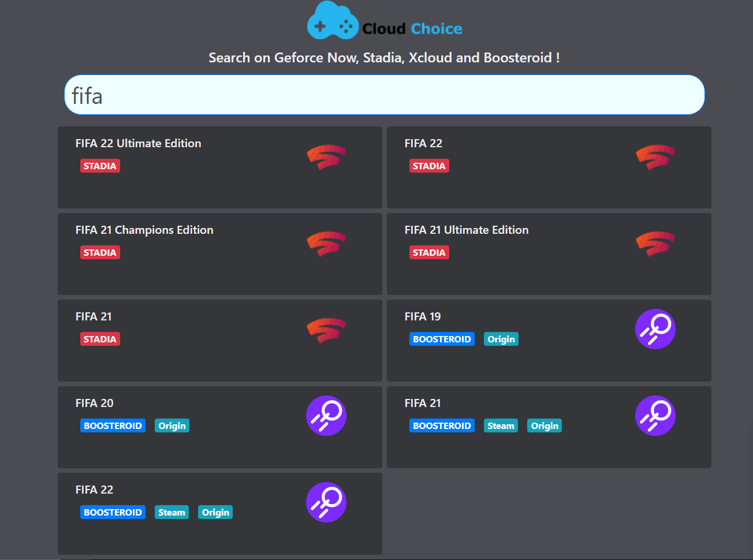Click the BOOSTEROID badge under FIFA 19
This screenshot has width=753, height=560.
442,339
